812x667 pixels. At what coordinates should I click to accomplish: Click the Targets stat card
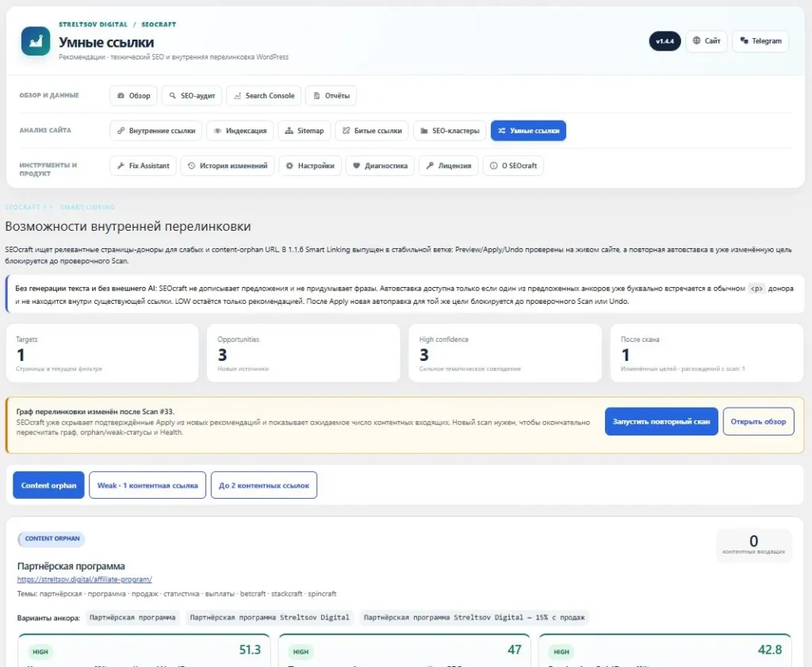click(x=102, y=353)
